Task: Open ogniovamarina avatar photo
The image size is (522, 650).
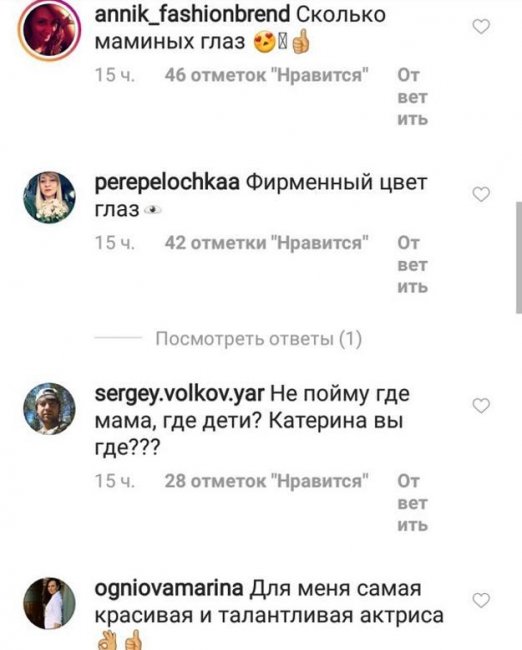Action: pos(49,603)
